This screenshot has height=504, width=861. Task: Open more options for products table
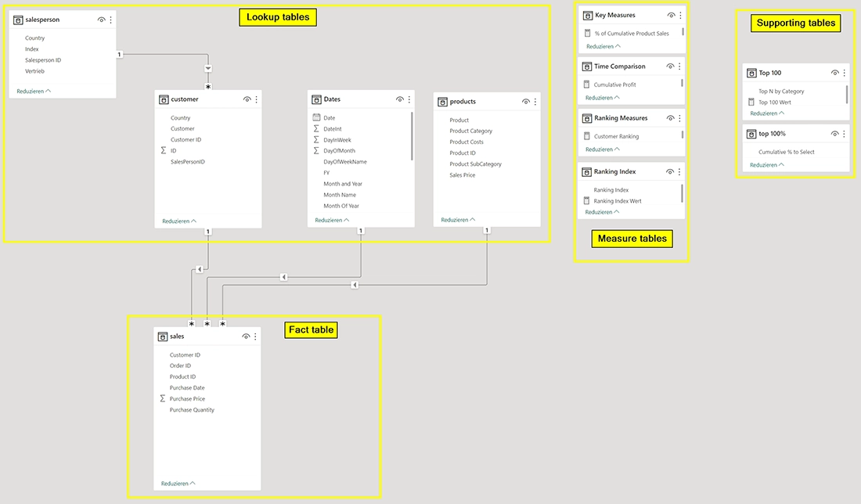(x=535, y=102)
